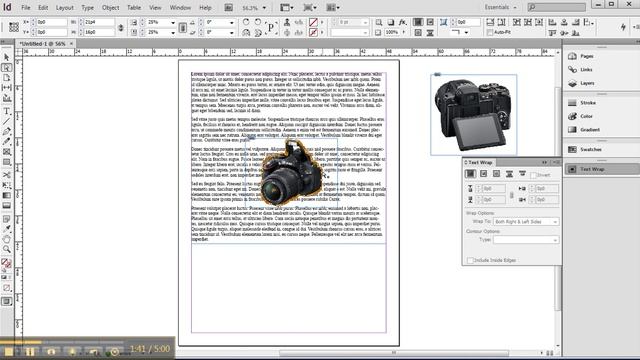Open the Contour Options Type dropdown

tap(526, 240)
